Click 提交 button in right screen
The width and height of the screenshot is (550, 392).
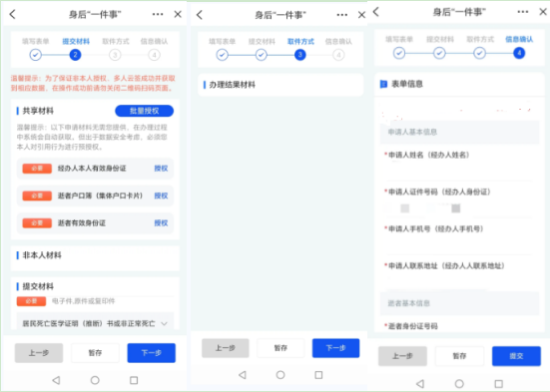[516, 356]
